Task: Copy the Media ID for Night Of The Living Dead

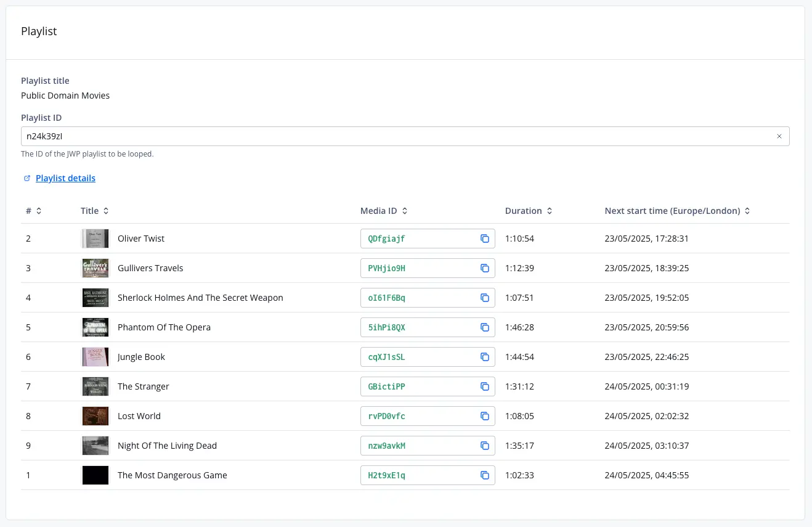Action: [x=485, y=446]
